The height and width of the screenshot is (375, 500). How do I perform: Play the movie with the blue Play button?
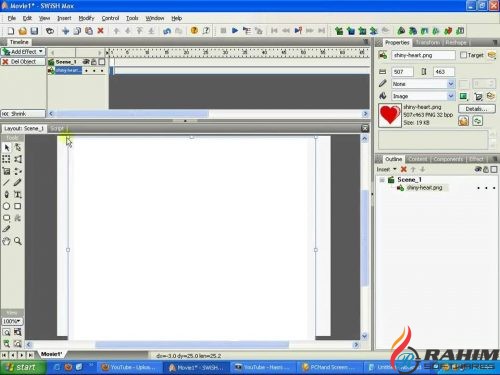(x=235, y=31)
